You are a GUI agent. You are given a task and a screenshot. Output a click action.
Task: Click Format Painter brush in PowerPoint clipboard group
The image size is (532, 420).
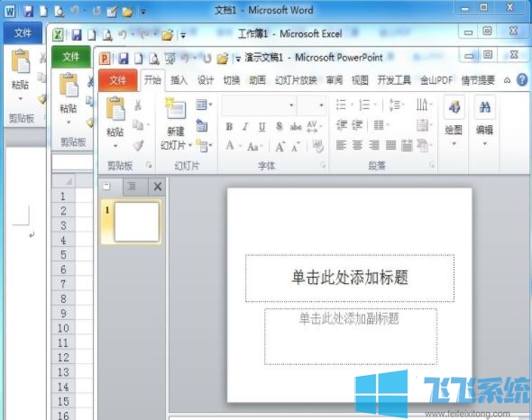click(138, 145)
